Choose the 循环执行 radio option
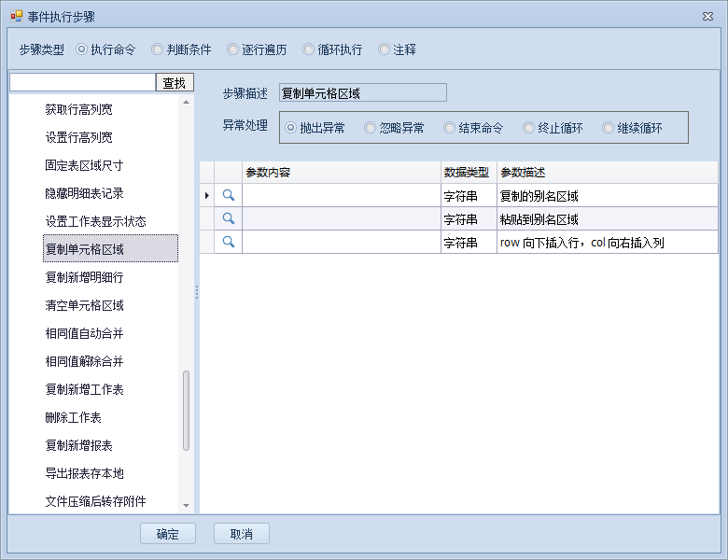The height and width of the screenshot is (560, 728). click(309, 49)
